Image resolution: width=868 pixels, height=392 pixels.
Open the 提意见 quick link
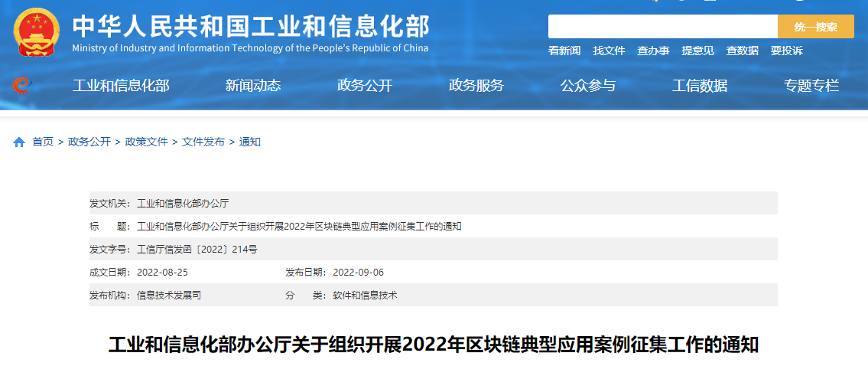697,51
